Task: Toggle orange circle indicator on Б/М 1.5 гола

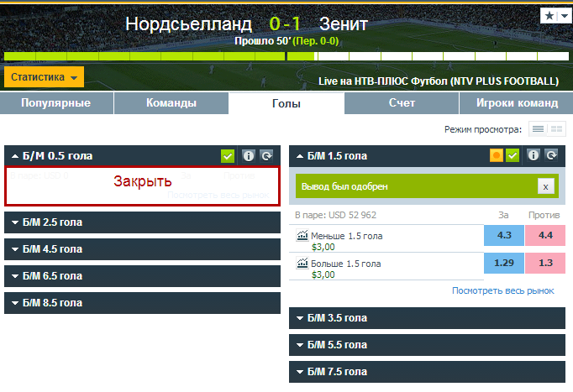Action: click(x=497, y=155)
